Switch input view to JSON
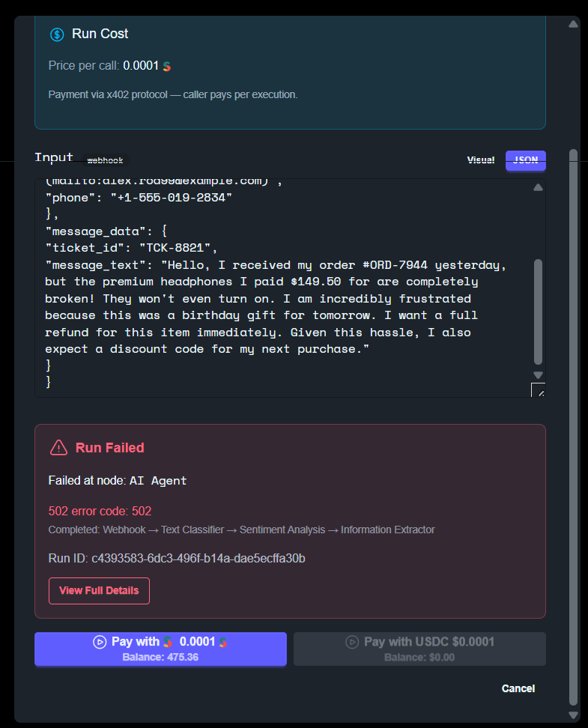Viewport: 588px width, 728px height. click(x=525, y=160)
